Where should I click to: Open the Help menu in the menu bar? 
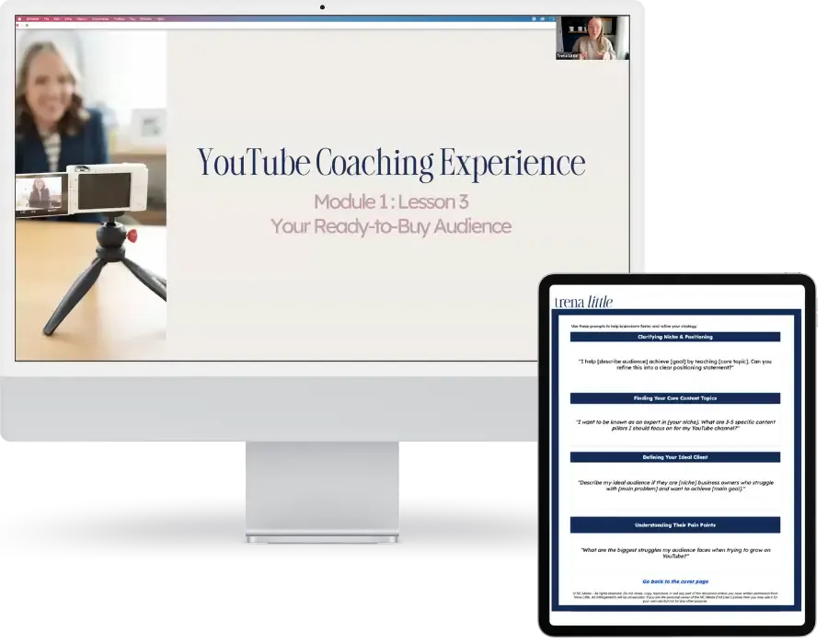160,19
